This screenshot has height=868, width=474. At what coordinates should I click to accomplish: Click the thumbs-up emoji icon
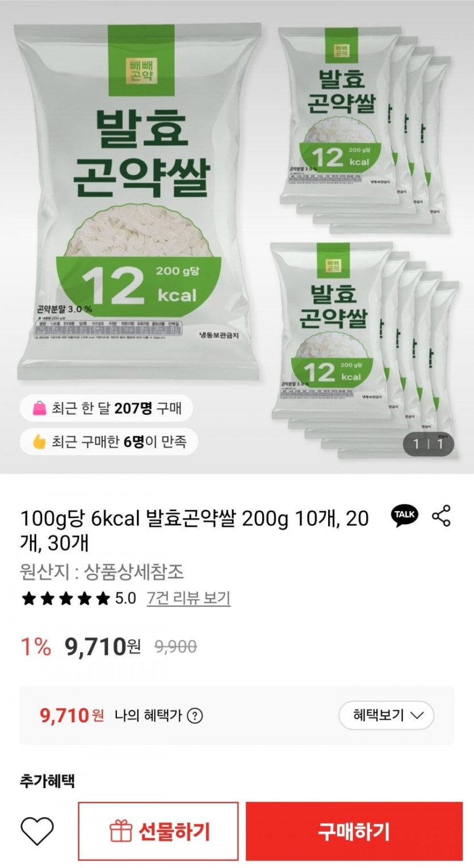[x=39, y=441]
